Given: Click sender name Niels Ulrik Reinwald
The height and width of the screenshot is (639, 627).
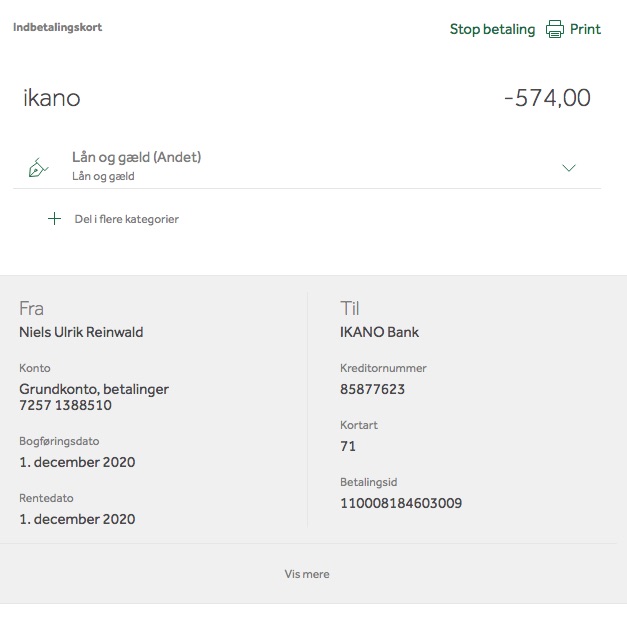Looking at the screenshot, I should tap(81, 332).
